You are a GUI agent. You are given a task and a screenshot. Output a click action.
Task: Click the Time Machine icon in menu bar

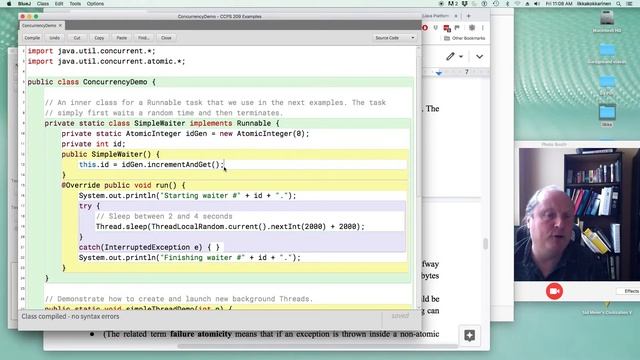tap(496, 4)
